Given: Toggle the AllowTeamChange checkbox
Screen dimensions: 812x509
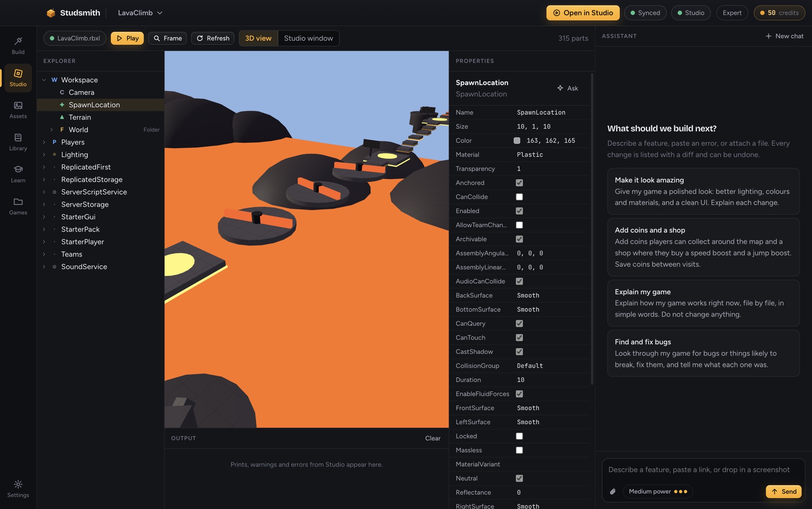Looking at the screenshot, I should pos(519,225).
